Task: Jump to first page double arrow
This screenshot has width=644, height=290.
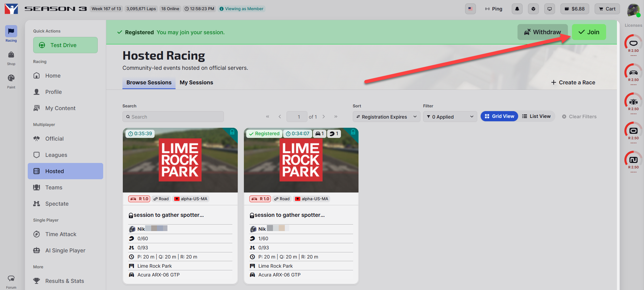Action: coord(268,117)
